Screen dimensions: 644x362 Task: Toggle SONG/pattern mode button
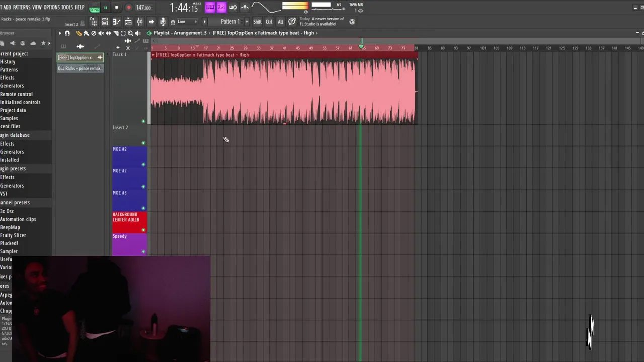pos(94,10)
